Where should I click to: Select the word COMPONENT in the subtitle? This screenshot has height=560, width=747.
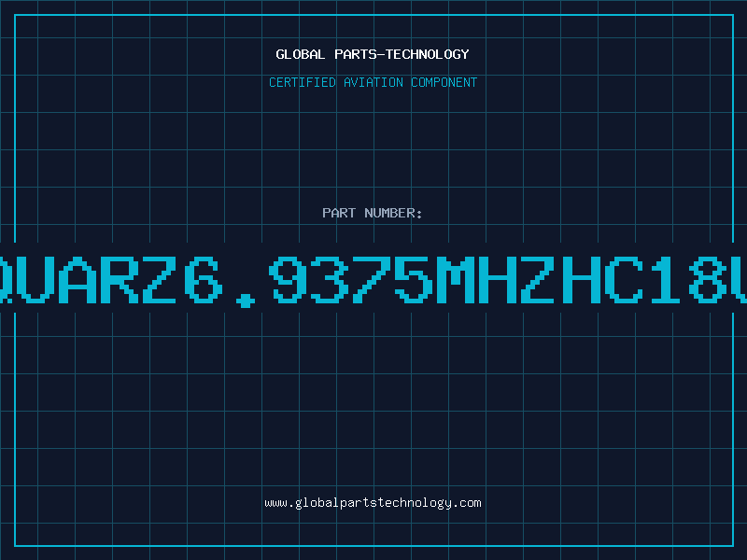pos(444,82)
